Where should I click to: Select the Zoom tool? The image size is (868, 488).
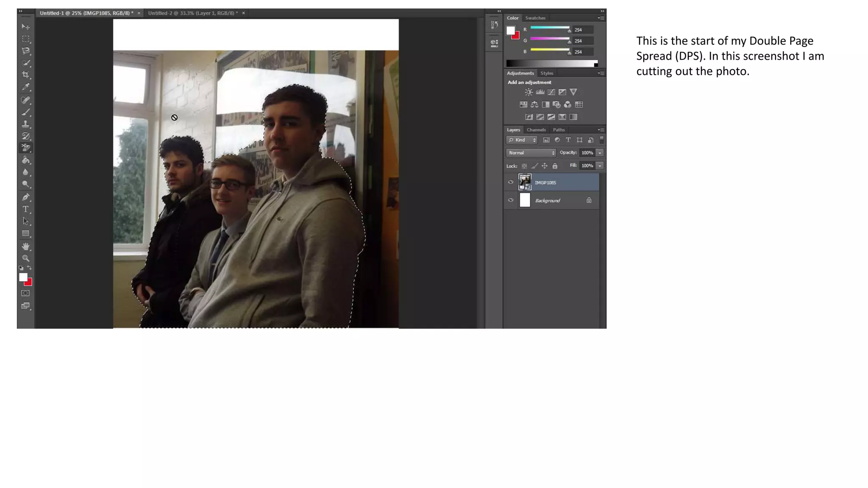[x=26, y=258]
